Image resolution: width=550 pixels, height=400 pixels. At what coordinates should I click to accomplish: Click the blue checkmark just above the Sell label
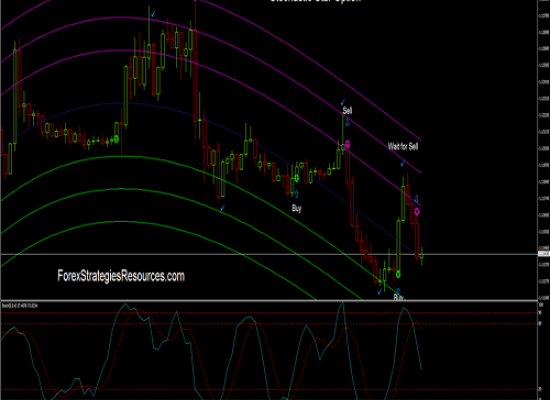[x=343, y=102]
